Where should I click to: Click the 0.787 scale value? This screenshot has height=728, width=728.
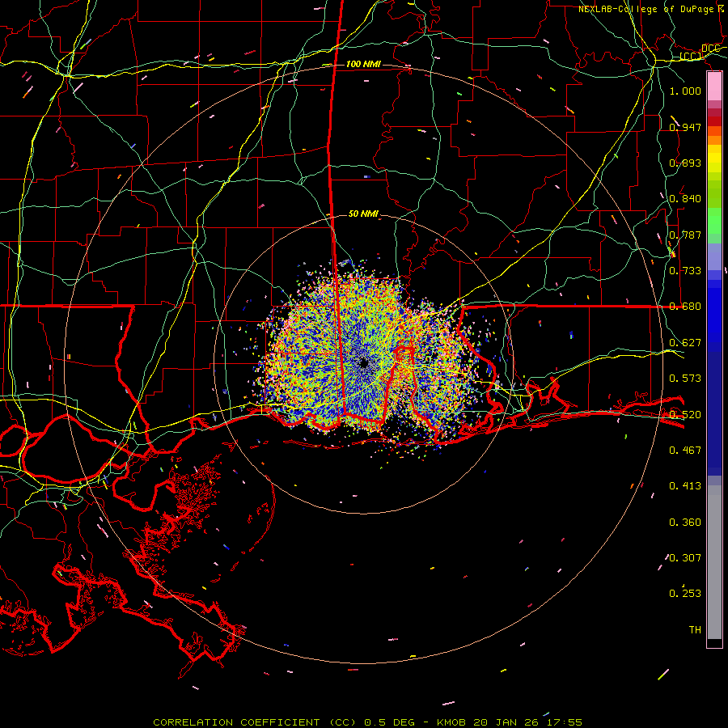[685, 235]
